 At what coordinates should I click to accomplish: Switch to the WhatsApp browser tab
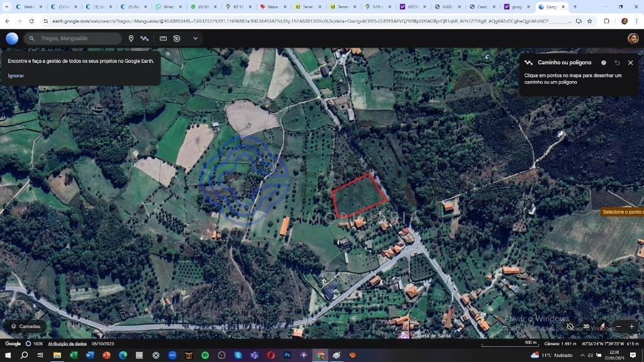pos(169,7)
